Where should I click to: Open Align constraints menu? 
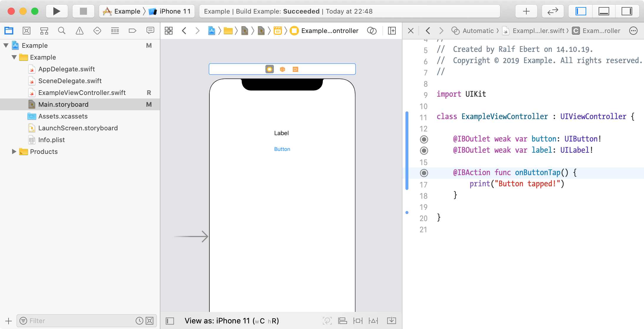(x=343, y=321)
